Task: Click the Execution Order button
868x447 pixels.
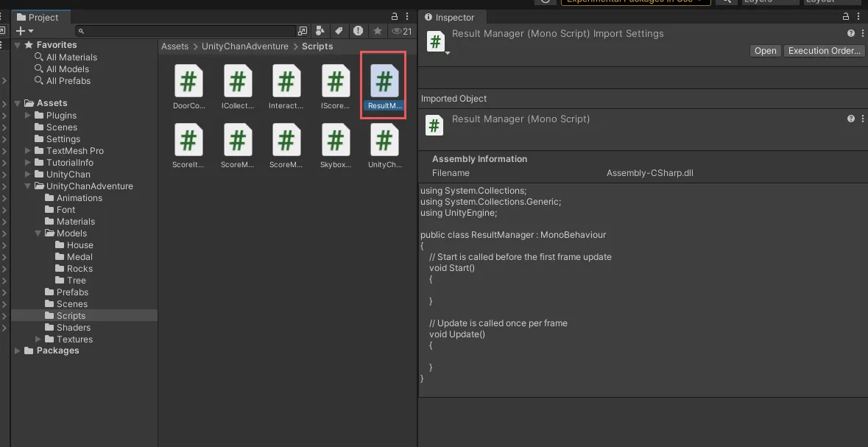Action: coord(824,51)
